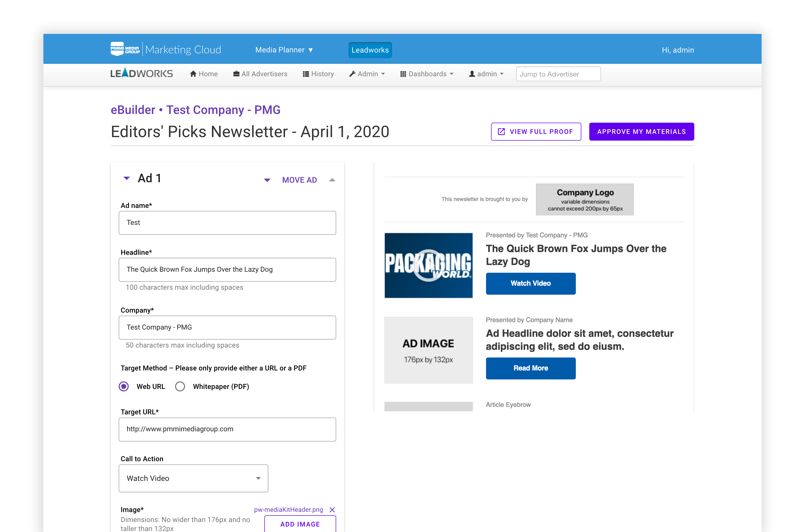This screenshot has height=532, width=805.
Task: Collapse the Ad 1 section
Action: 127,178
